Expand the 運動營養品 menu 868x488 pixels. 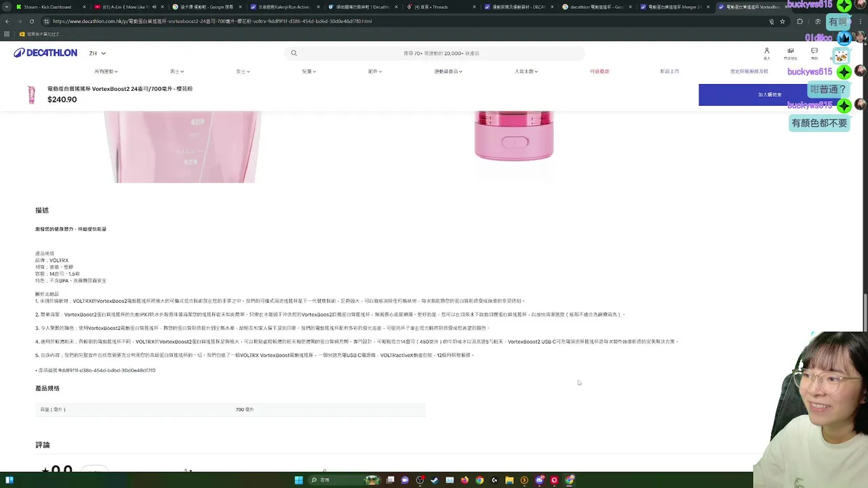coord(448,71)
